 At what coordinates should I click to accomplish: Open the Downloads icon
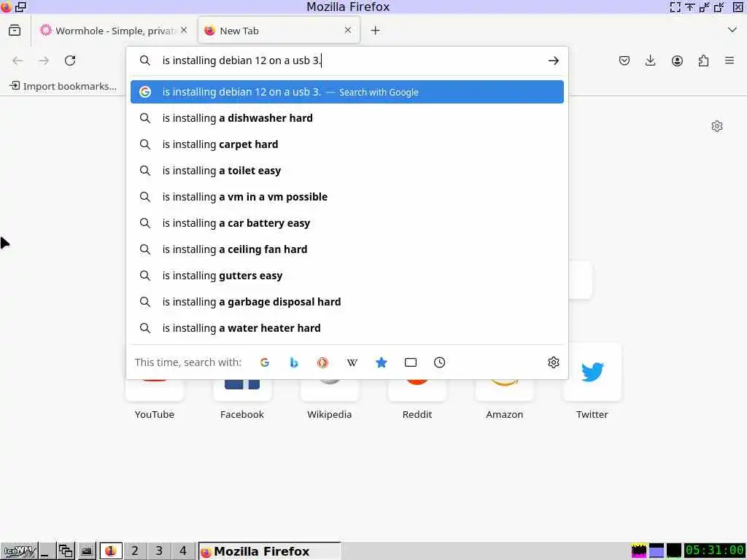tap(650, 61)
